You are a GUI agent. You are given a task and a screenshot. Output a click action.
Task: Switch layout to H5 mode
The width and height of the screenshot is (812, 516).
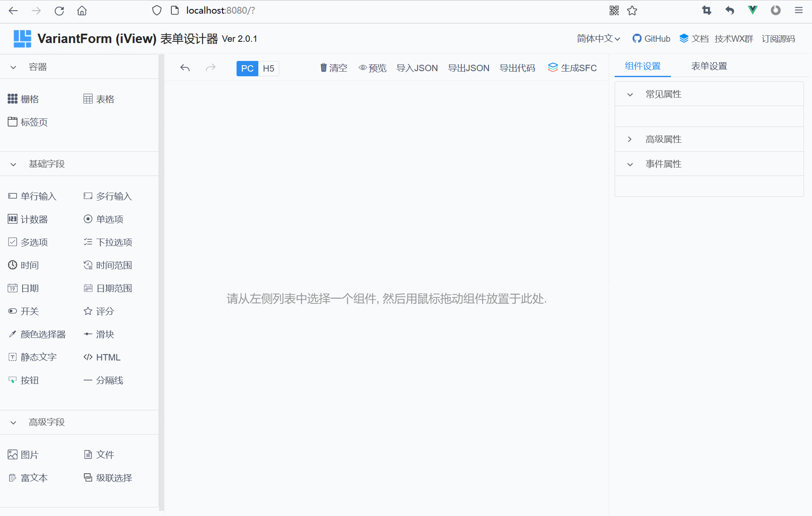[269, 68]
